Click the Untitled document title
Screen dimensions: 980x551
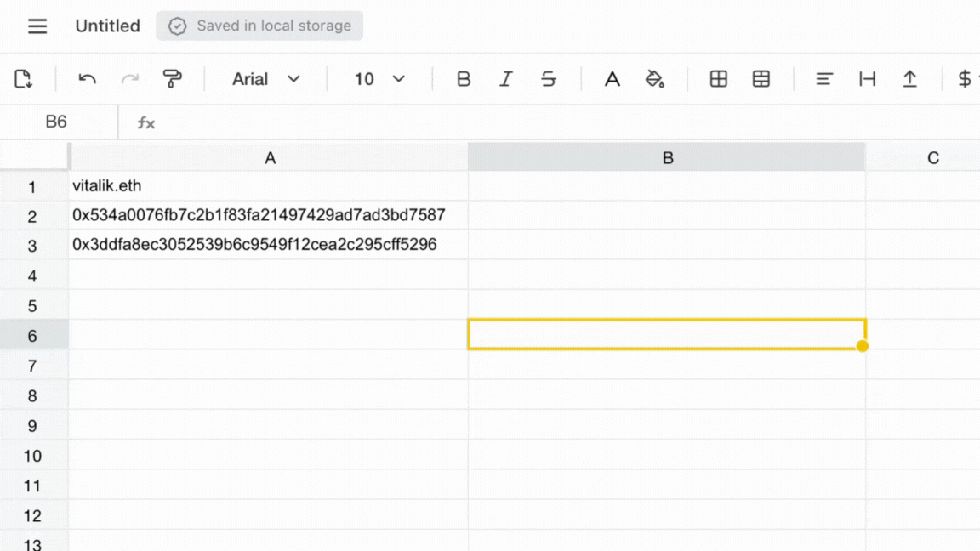(x=107, y=26)
